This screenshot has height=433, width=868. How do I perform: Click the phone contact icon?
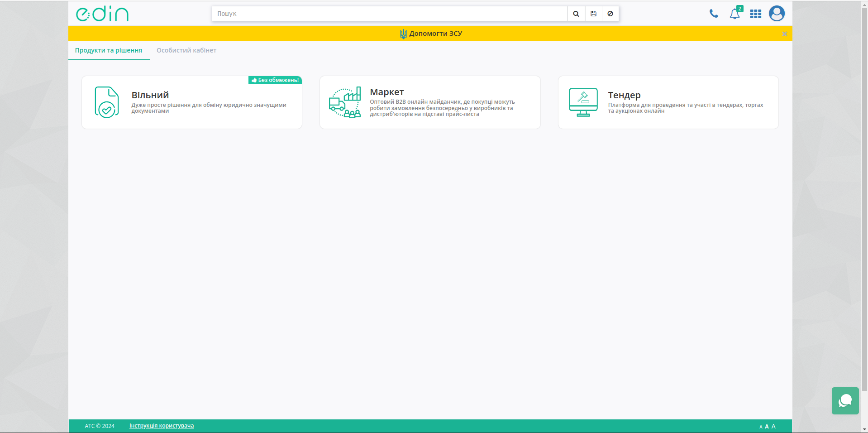click(x=714, y=14)
